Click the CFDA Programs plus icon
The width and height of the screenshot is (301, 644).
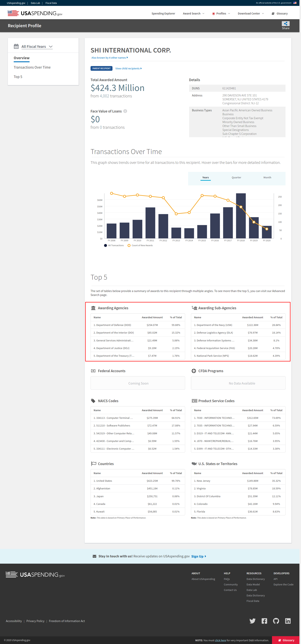(194, 371)
